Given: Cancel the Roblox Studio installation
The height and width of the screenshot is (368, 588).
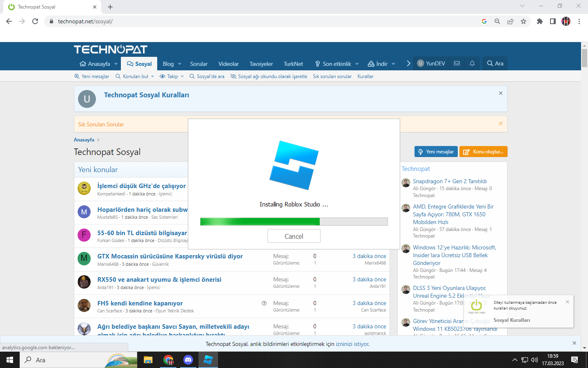Looking at the screenshot, I should click(x=294, y=236).
